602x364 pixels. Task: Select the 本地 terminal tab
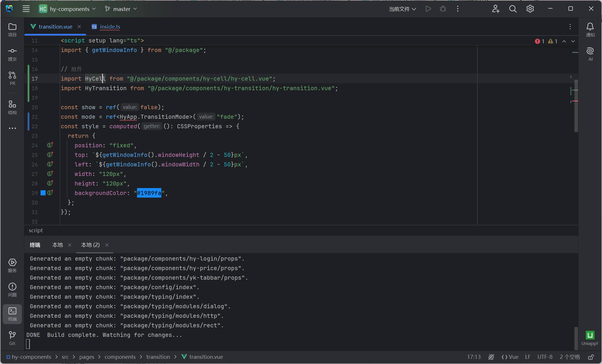58,245
